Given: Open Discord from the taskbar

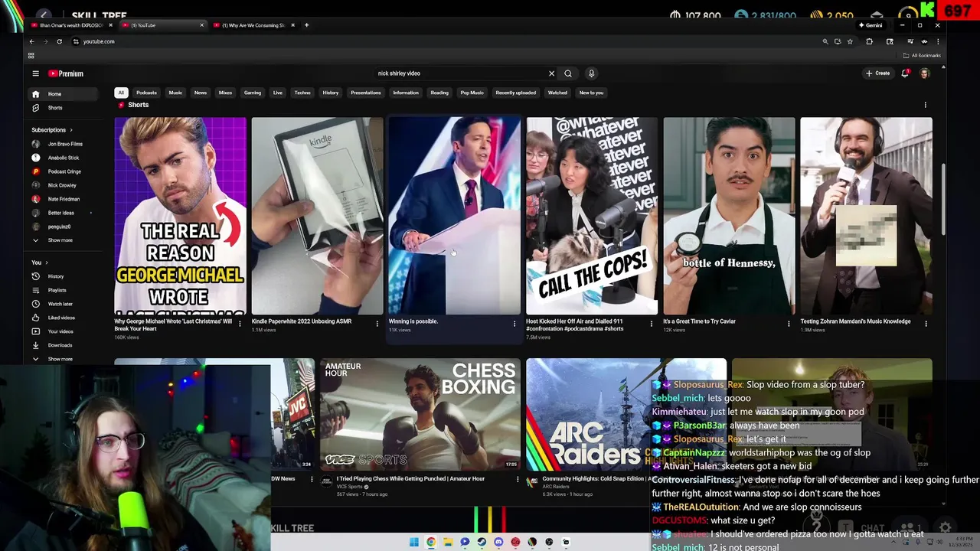Looking at the screenshot, I should pos(498,542).
